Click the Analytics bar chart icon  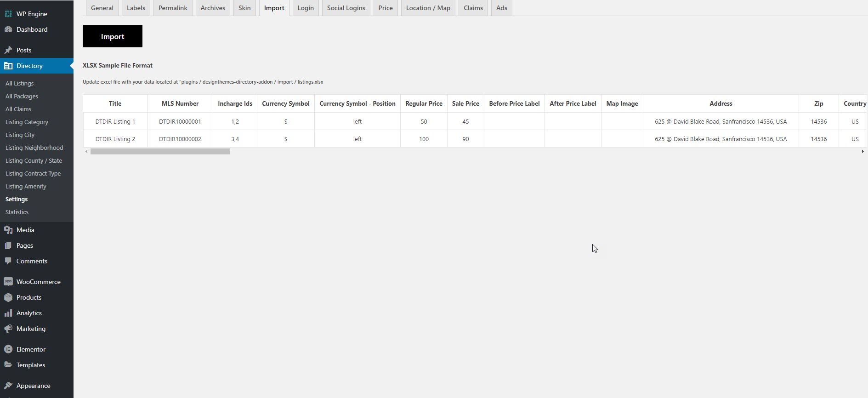point(8,313)
